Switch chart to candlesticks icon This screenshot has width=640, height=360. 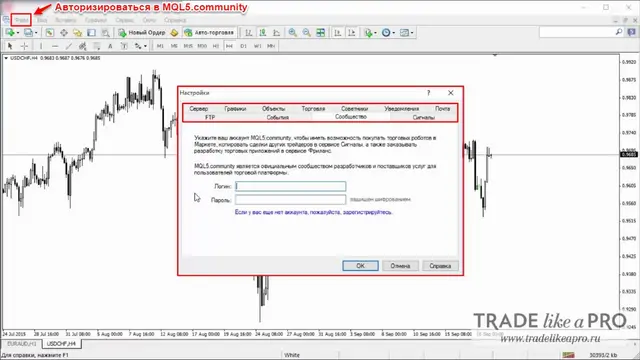(262, 33)
